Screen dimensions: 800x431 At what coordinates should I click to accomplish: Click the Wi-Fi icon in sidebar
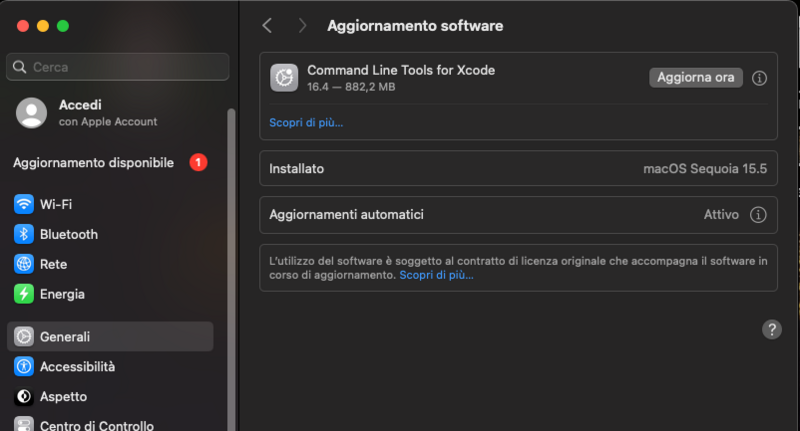pyautogui.click(x=24, y=204)
